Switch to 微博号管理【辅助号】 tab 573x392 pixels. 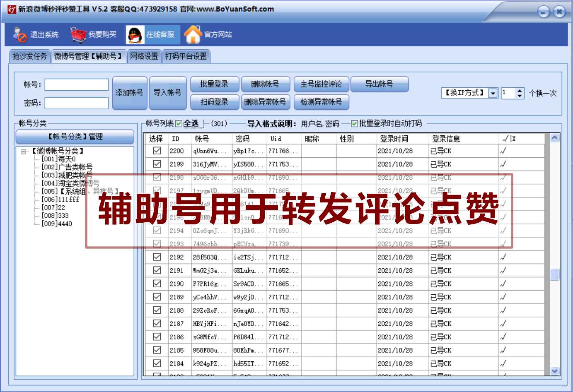click(89, 56)
